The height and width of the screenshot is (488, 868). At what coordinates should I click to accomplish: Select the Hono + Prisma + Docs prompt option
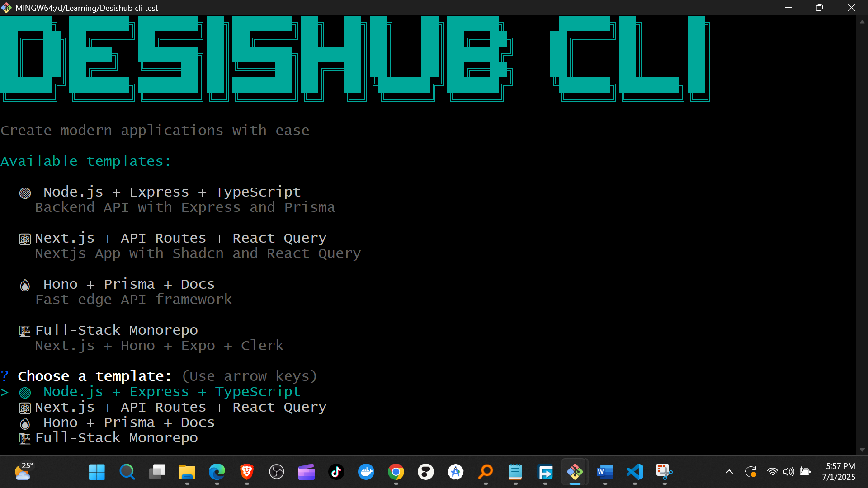(117, 422)
